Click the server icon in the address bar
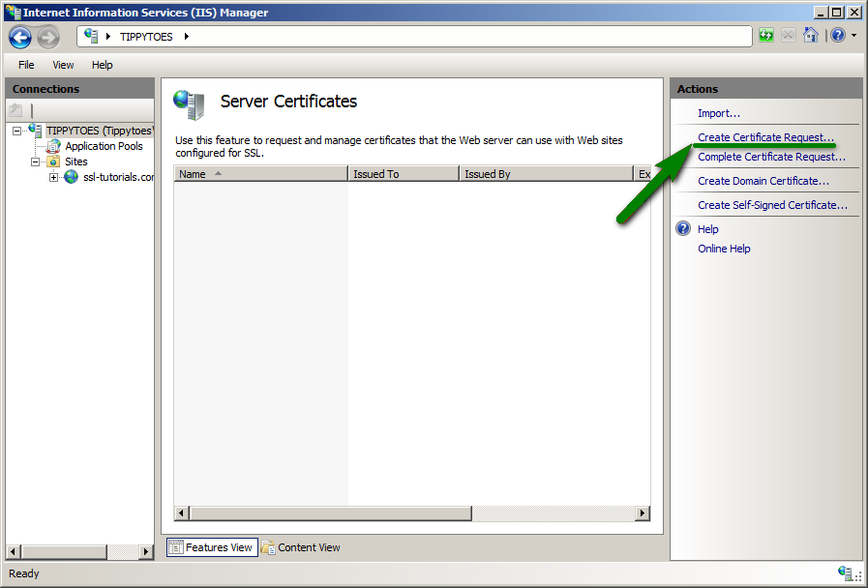The width and height of the screenshot is (868, 588). 91,36
